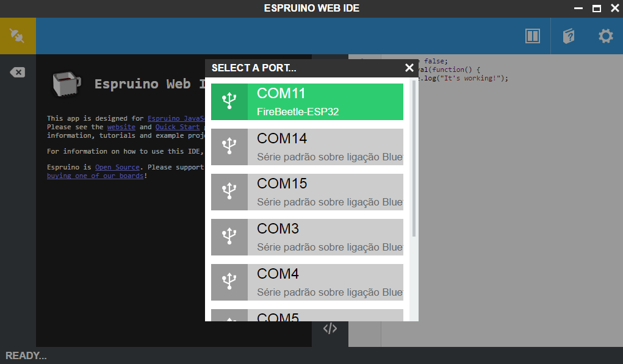Click the Espruino board logo image

(67, 83)
